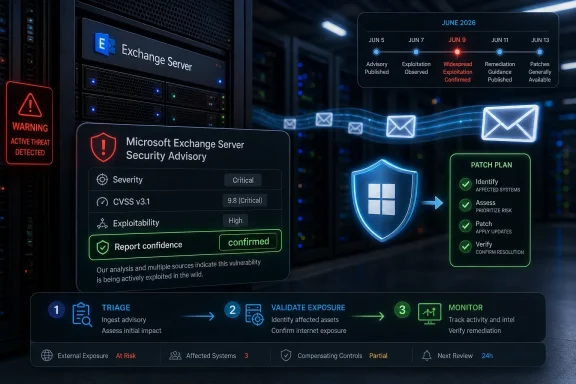
Task: Click the High exploitability badge
Action: (x=235, y=220)
